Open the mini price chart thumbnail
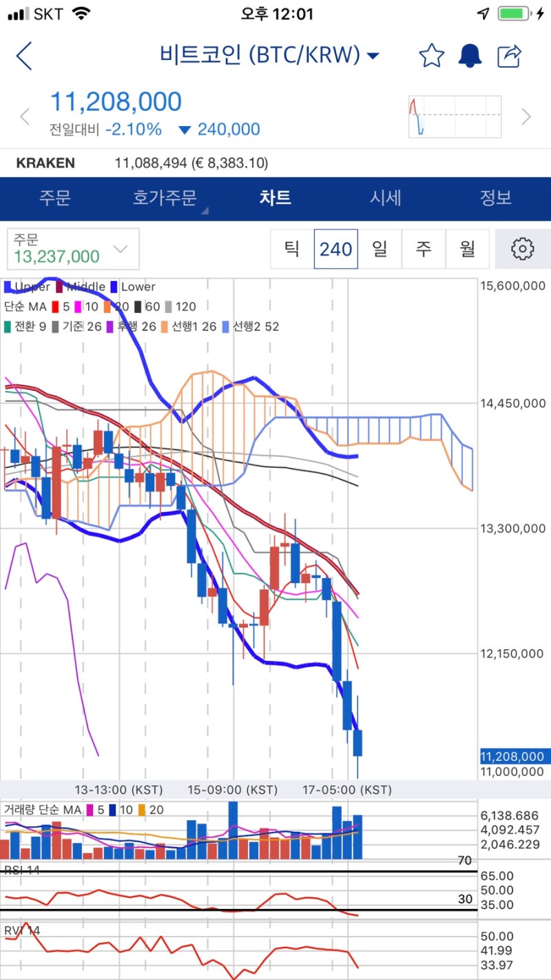Viewport: 551px width, 980px height. click(x=455, y=116)
